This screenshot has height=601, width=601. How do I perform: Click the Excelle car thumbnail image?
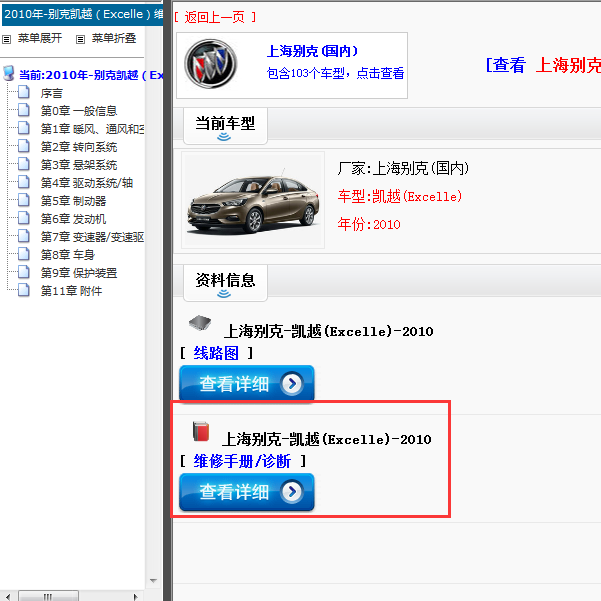coord(253,200)
